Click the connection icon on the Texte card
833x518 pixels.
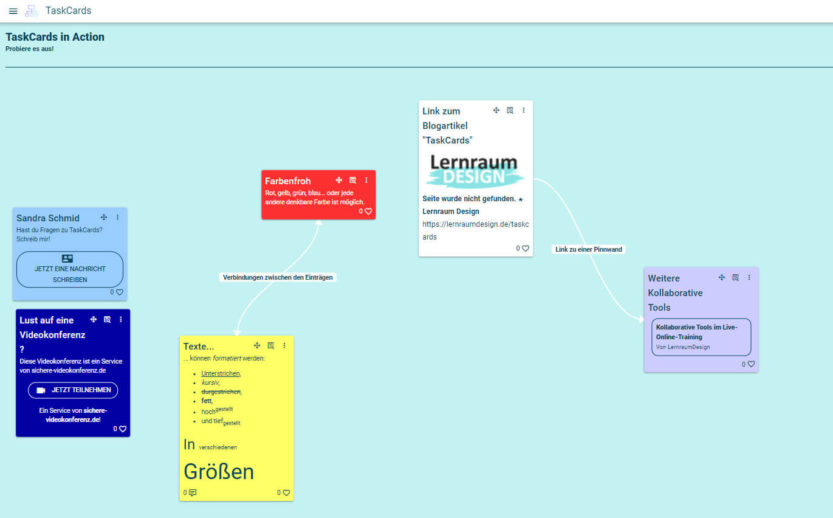(270, 346)
